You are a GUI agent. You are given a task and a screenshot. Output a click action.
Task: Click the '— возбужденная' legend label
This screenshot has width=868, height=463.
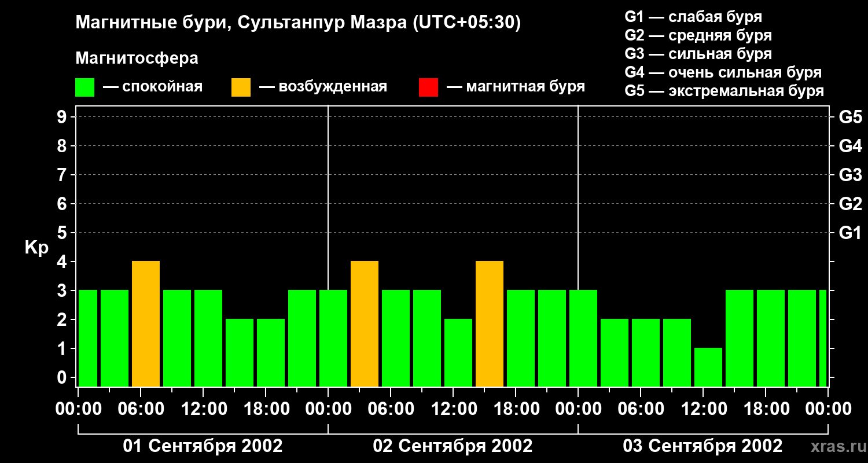(323, 87)
